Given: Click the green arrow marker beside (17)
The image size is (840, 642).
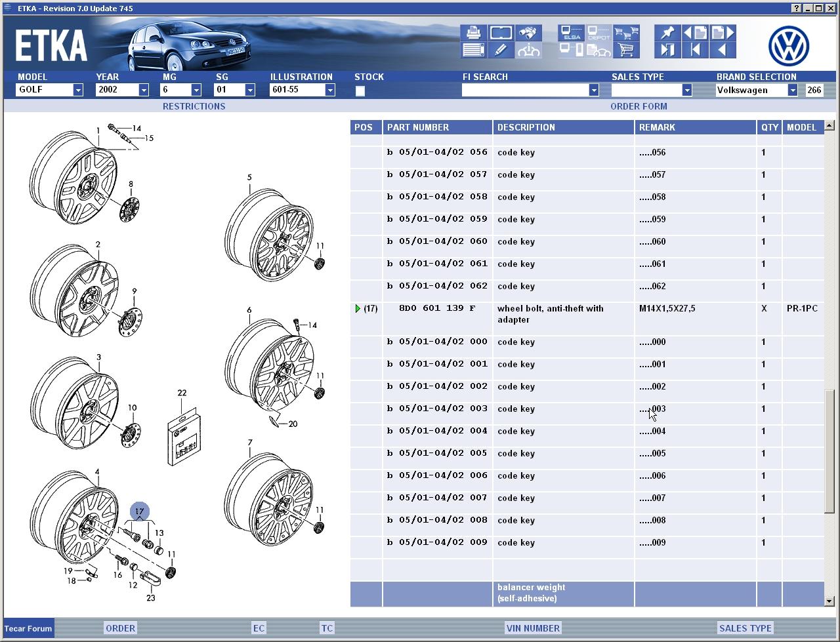Looking at the screenshot, I should pos(358,308).
